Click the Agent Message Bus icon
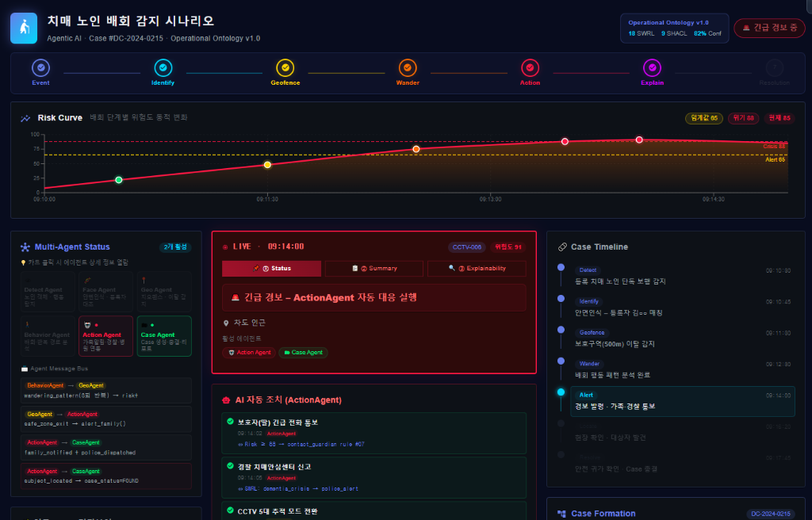The height and width of the screenshot is (520, 812). coord(25,369)
